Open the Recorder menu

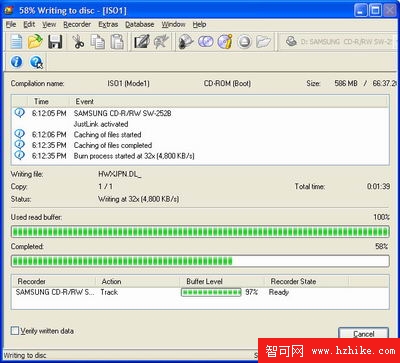[77, 24]
